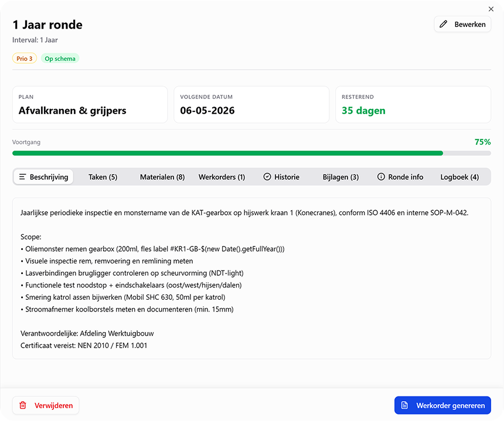Click the Prio 3 badge
504x421 pixels.
25,59
